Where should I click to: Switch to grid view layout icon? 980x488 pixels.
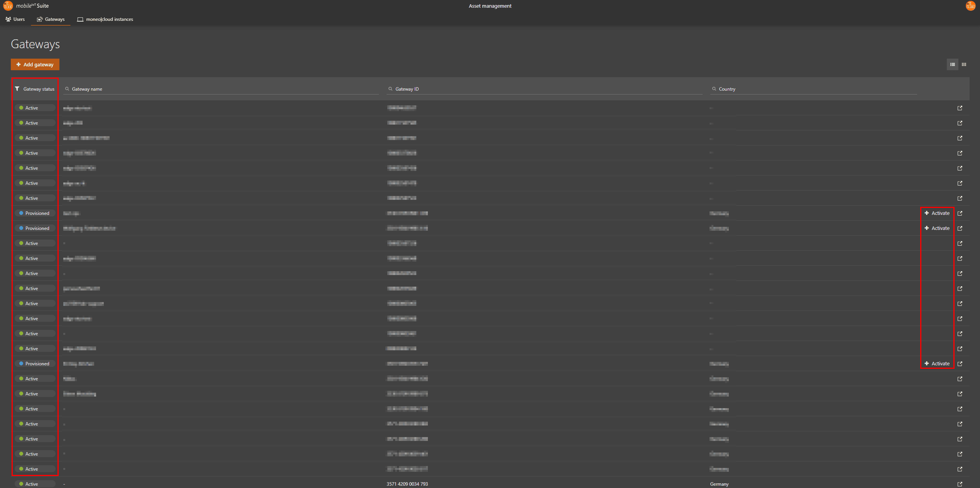964,64
